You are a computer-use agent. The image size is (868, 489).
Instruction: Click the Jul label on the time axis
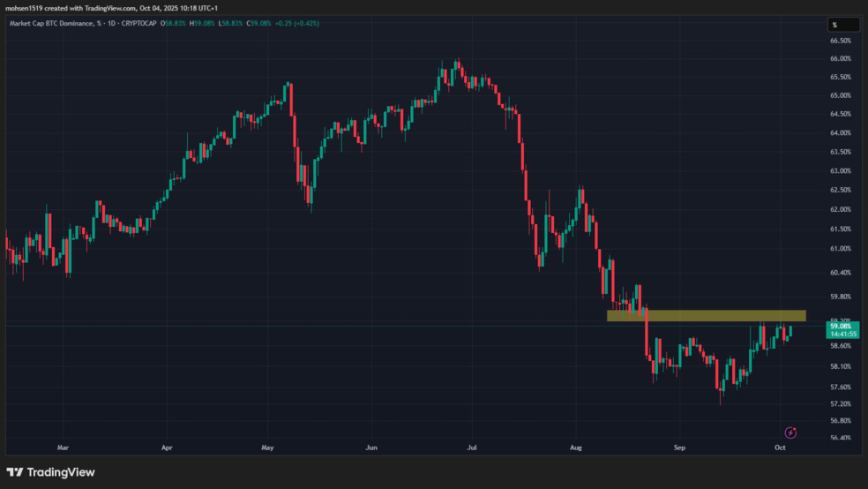coord(472,448)
